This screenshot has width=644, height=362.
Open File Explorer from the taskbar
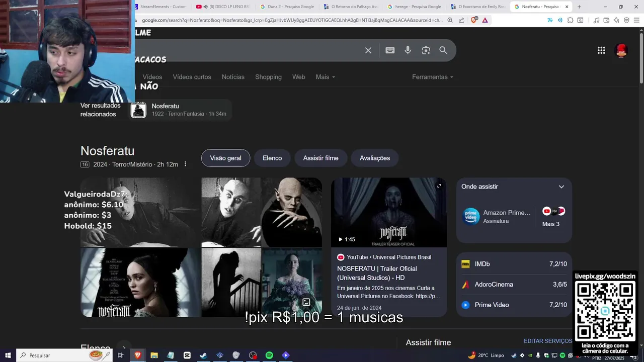click(154, 355)
